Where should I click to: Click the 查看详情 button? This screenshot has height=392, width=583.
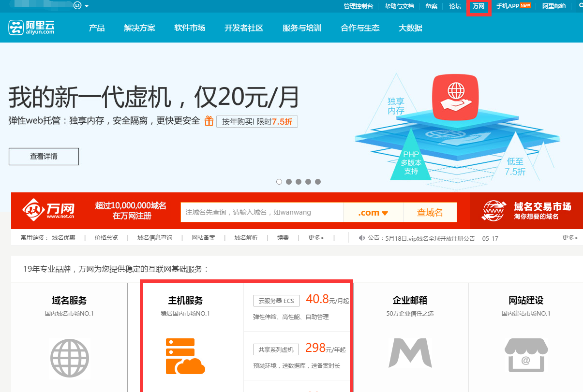coord(44,156)
